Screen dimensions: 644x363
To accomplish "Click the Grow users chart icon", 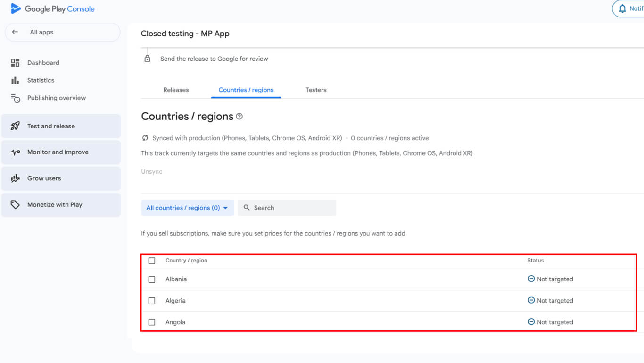I will pyautogui.click(x=15, y=178).
